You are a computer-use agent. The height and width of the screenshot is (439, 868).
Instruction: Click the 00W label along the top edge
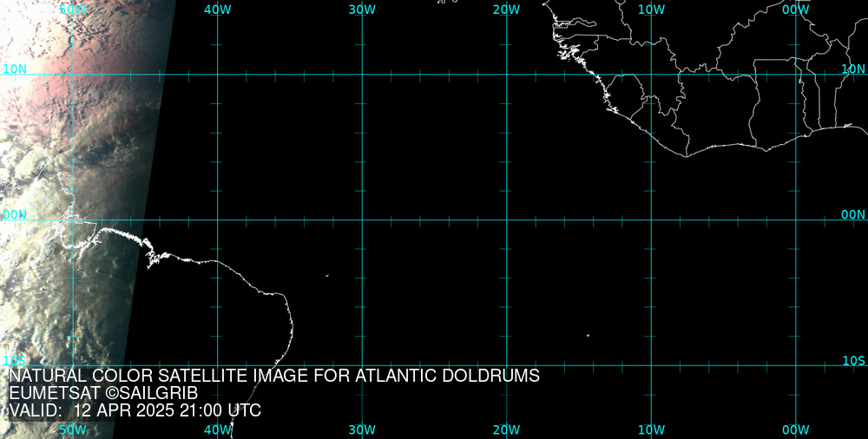point(796,10)
